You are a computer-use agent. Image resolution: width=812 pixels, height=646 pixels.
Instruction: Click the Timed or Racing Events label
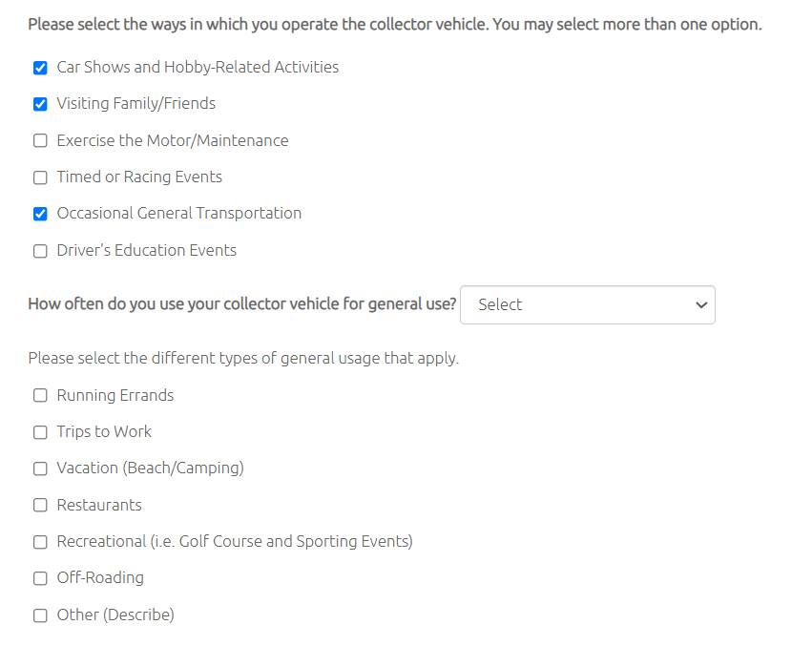pos(139,177)
